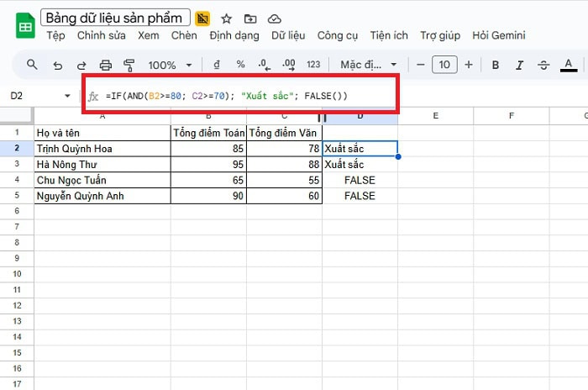Toggle italic formatting

coord(519,65)
